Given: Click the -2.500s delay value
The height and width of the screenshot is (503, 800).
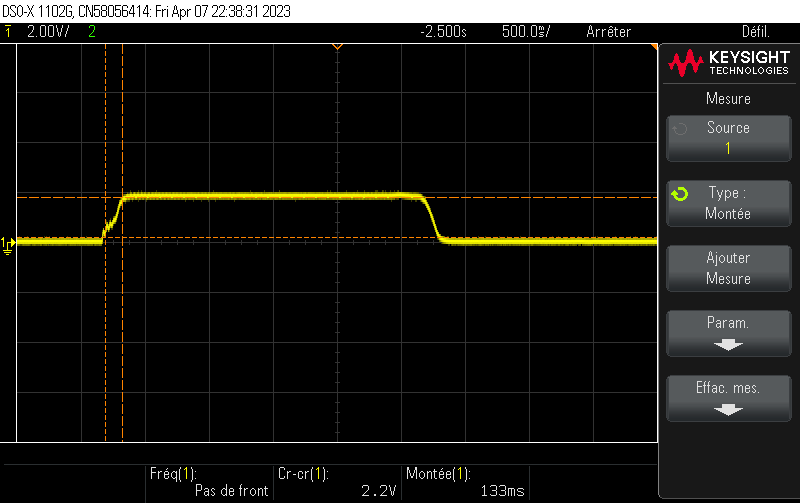Looking at the screenshot, I should [443, 32].
